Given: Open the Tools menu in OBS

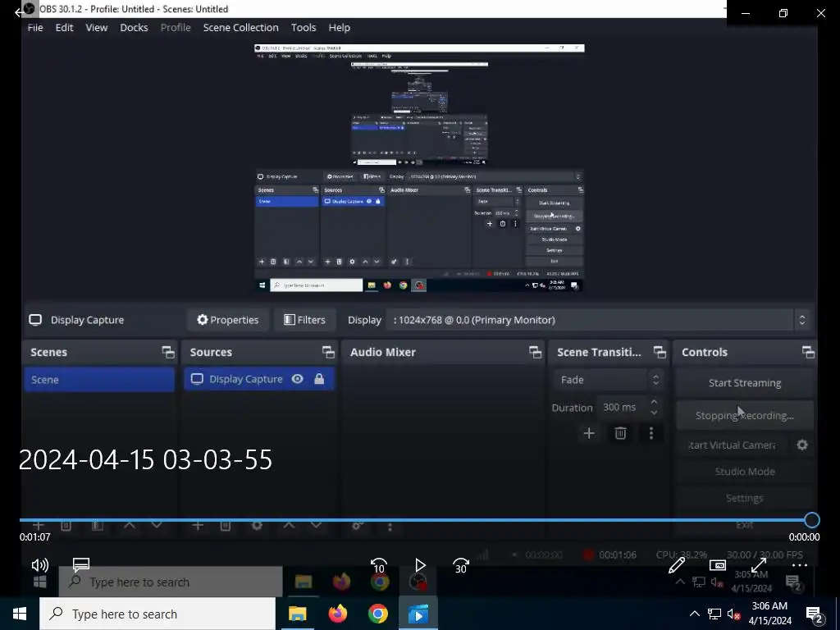Looking at the screenshot, I should click(x=304, y=27).
